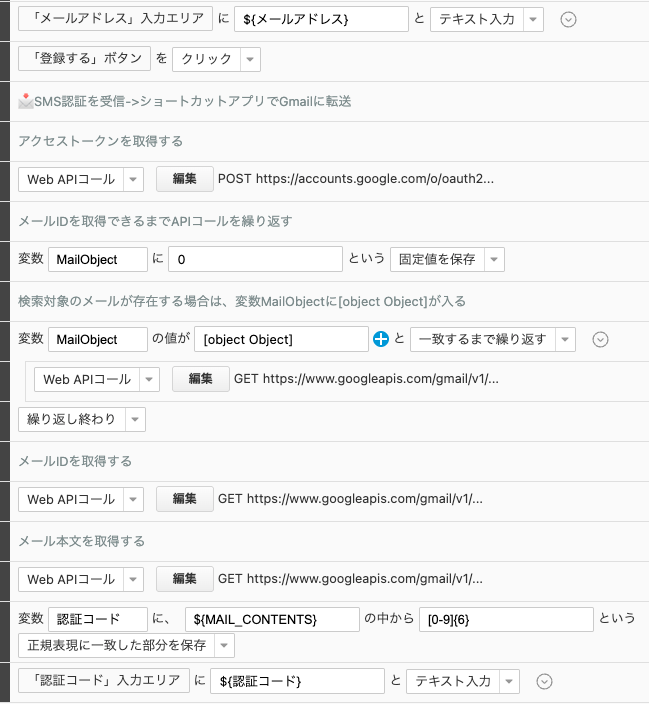Click the [0-9]{6} regex field
649x704 pixels.
(x=505, y=619)
